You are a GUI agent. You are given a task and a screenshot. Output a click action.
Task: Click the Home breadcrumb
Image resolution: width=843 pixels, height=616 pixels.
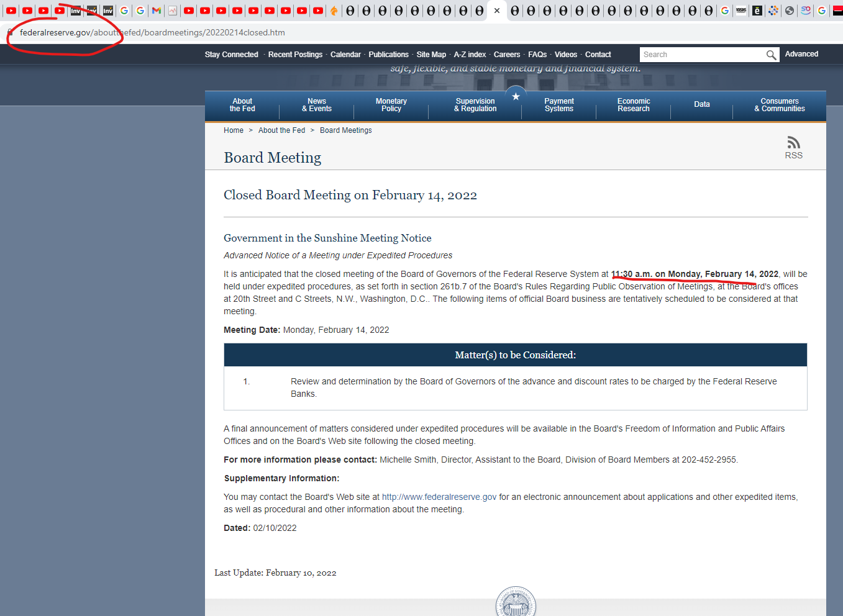coord(234,130)
